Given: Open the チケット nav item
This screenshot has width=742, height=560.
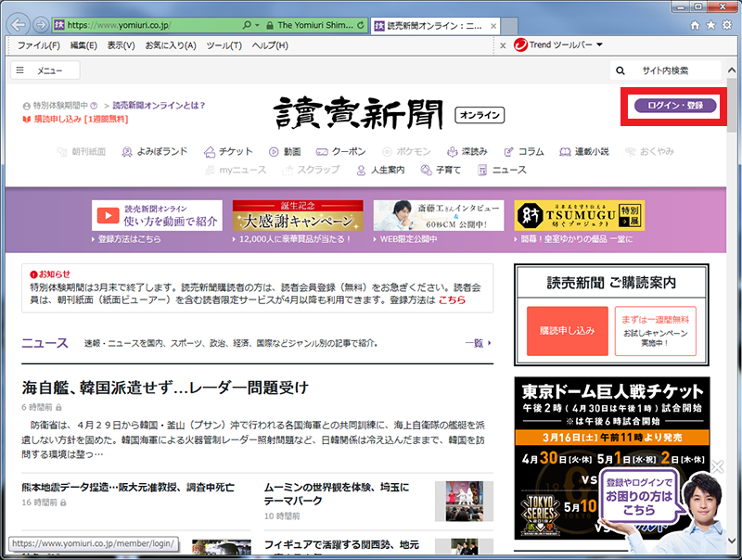Looking at the screenshot, I should click(x=228, y=151).
